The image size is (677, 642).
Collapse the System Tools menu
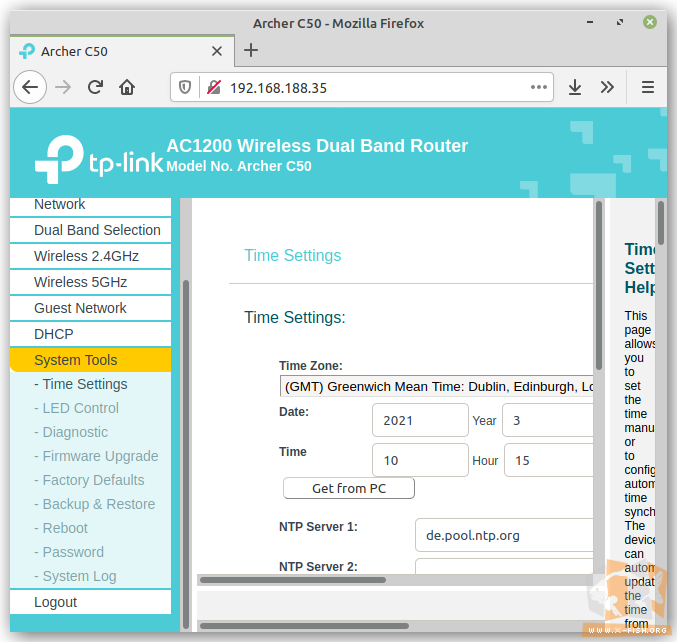pos(91,360)
